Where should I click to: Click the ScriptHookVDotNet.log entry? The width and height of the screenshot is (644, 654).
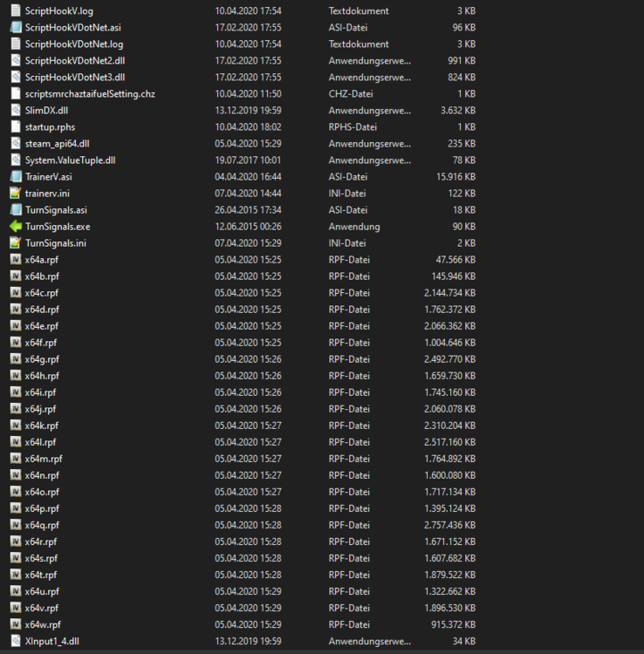tap(74, 44)
